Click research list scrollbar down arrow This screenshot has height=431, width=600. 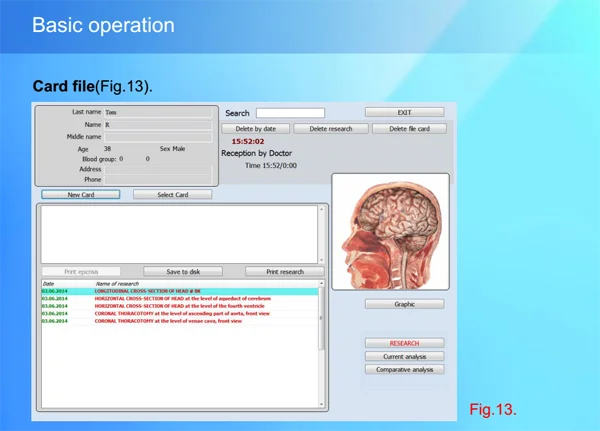coord(321,404)
